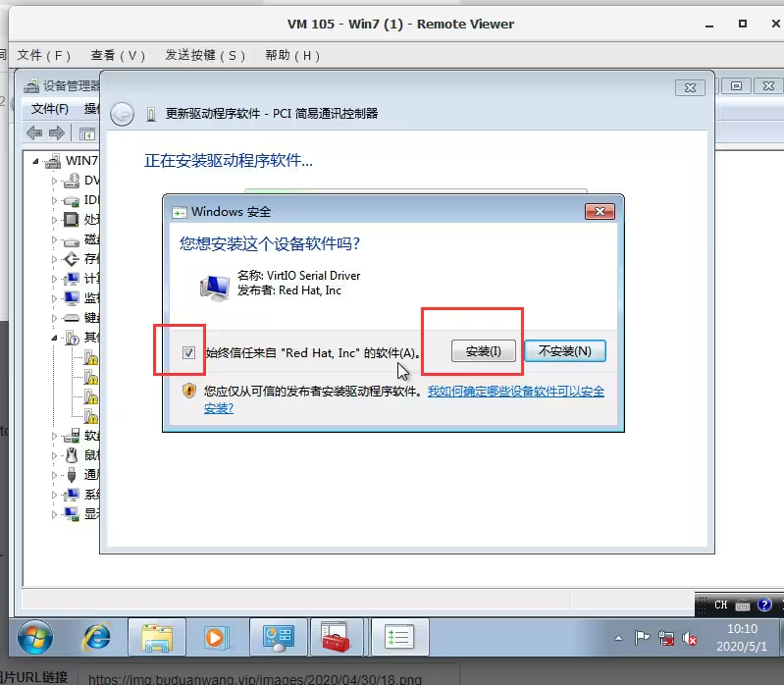This screenshot has width=784, height=685.
Task: Click the on-screen keyboard language bar icon
Action: pyautogui.click(x=743, y=606)
